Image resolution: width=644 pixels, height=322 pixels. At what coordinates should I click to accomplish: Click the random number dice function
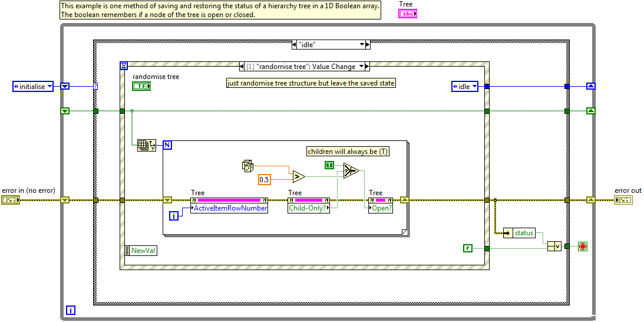tap(248, 167)
